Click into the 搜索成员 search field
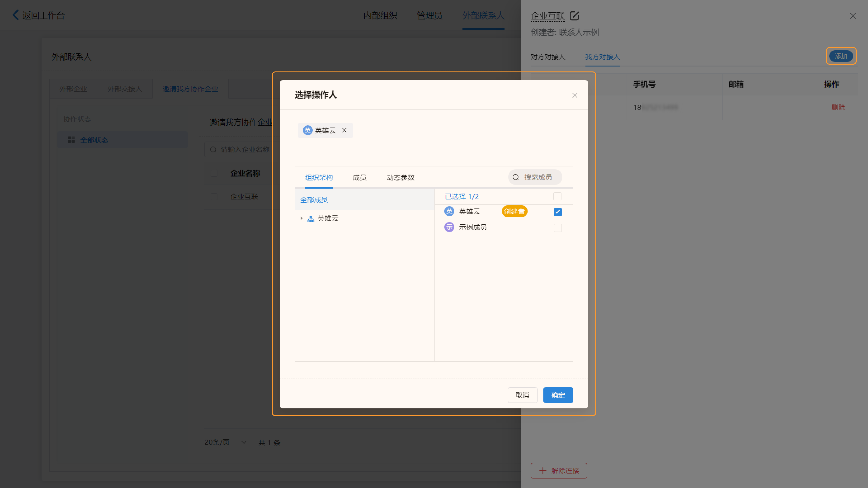 click(535, 177)
